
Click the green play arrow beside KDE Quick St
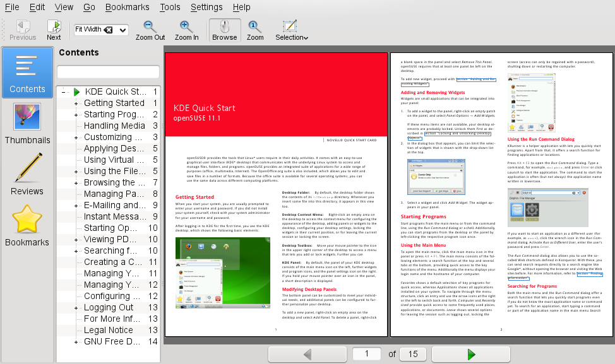pyautogui.click(x=77, y=92)
